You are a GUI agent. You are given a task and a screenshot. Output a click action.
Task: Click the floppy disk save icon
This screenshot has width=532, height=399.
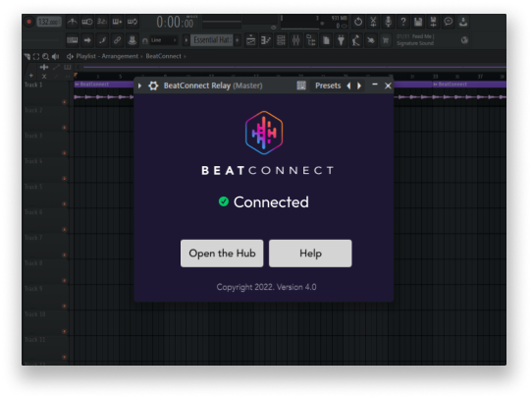point(418,22)
